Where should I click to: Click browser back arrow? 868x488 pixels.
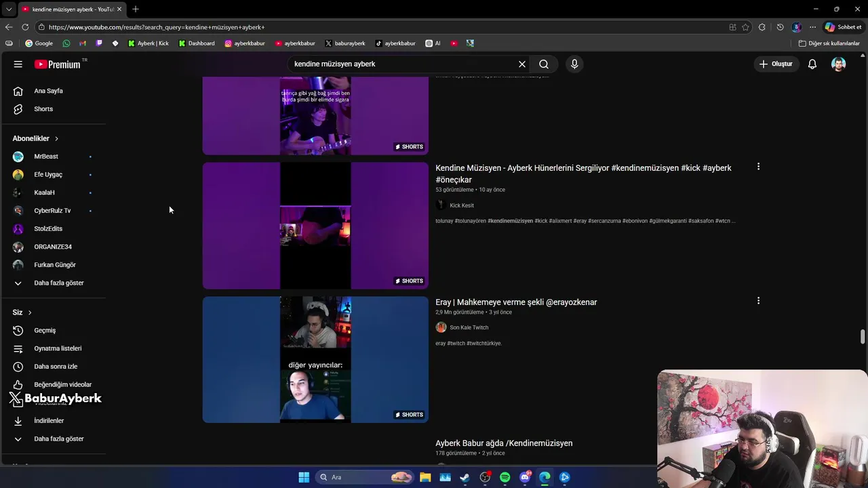pos(9,27)
